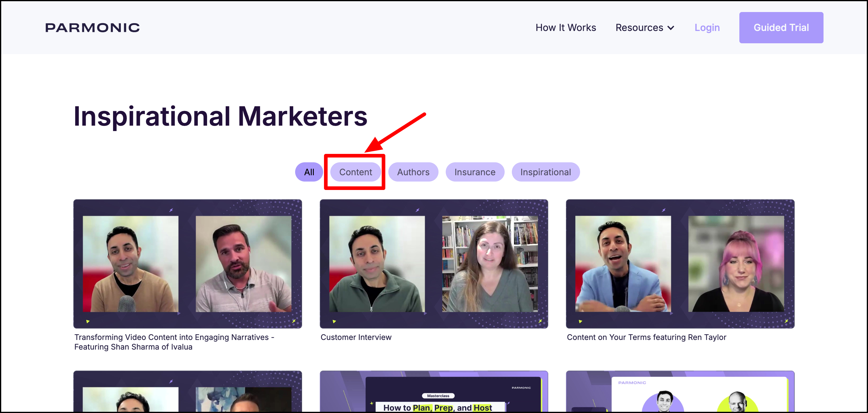Screen dimensions: 868x413
Task: Open How It Works page
Action: [565, 28]
